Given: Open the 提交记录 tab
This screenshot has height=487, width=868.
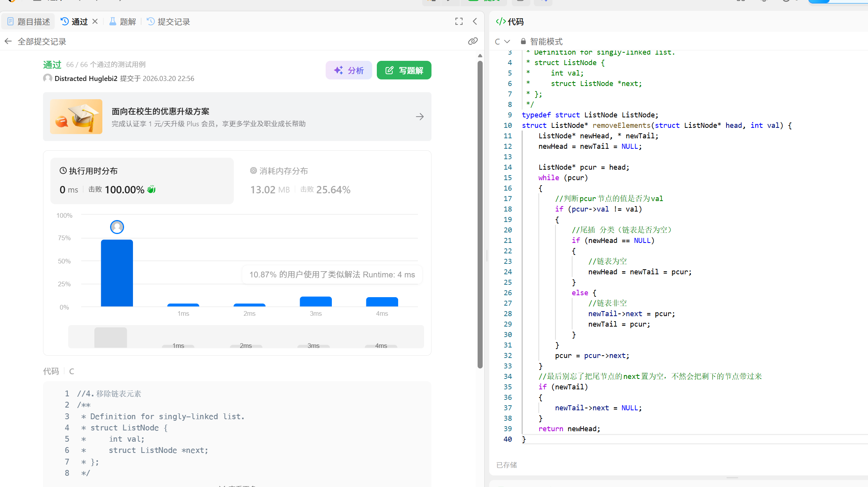Looking at the screenshot, I should click(x=169, y=22).
